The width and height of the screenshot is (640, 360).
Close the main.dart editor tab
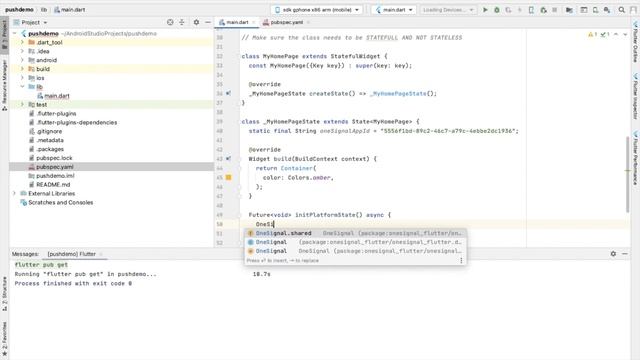[253, 22]
